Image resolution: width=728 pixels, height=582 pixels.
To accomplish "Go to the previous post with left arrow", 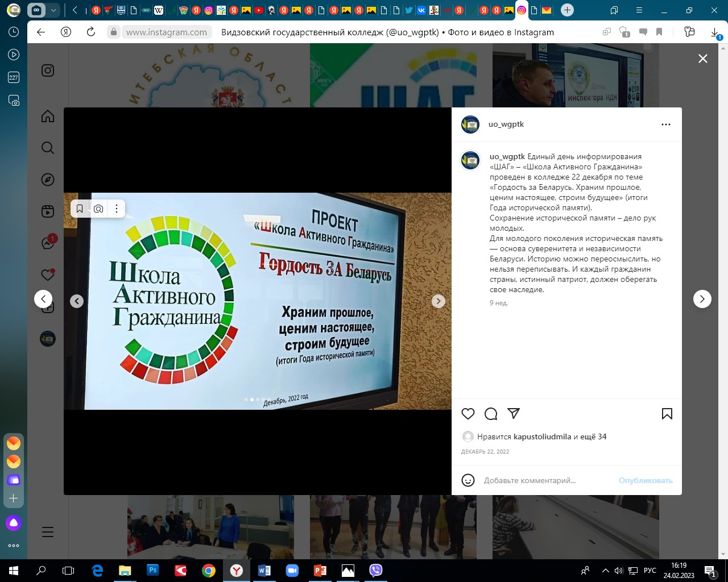I will click(x=43, y=299).
